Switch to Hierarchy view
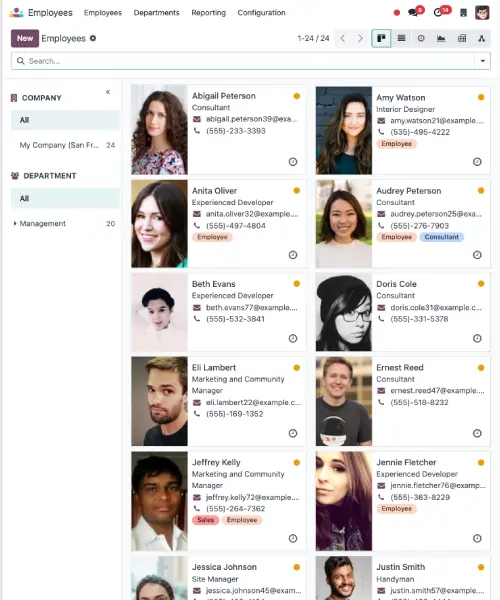This screenshot has width=500, height=600. click(x=482, y=38)
